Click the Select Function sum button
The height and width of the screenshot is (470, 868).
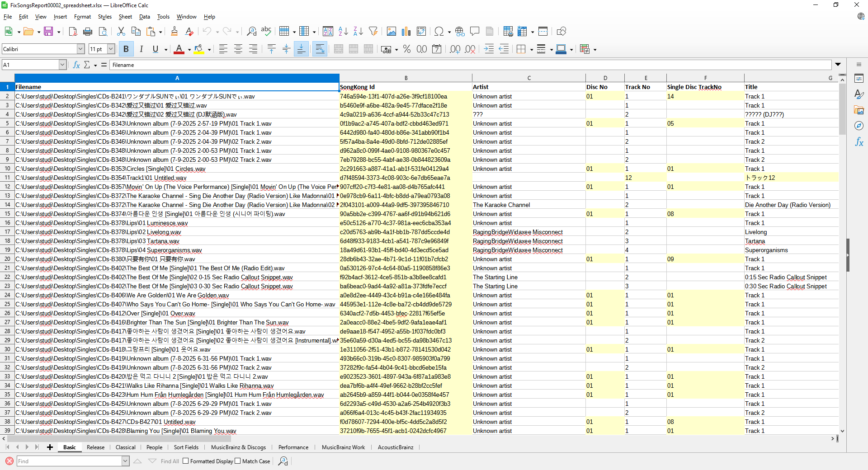pyautogui.click(x=87, y=65)
